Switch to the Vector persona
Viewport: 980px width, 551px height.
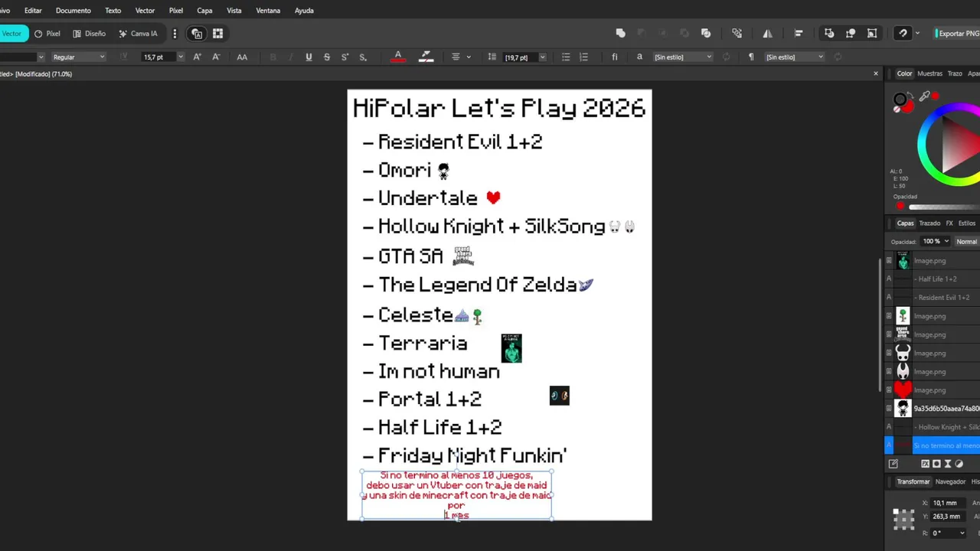pos(13,34)
